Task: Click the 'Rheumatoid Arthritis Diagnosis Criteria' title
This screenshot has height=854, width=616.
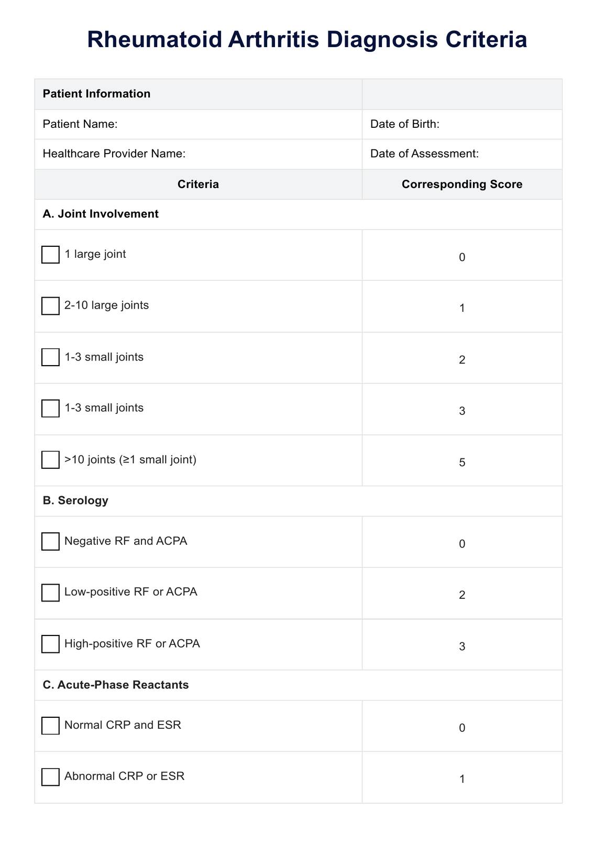Action: coord(307,40)
